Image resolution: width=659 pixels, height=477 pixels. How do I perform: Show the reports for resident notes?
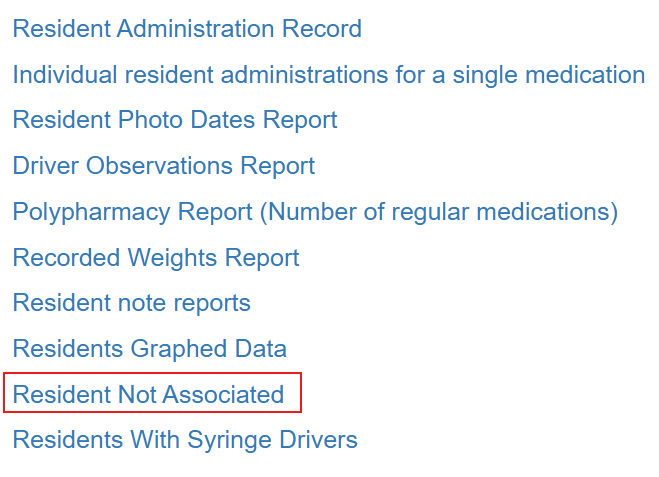click(x=132, y=303)
